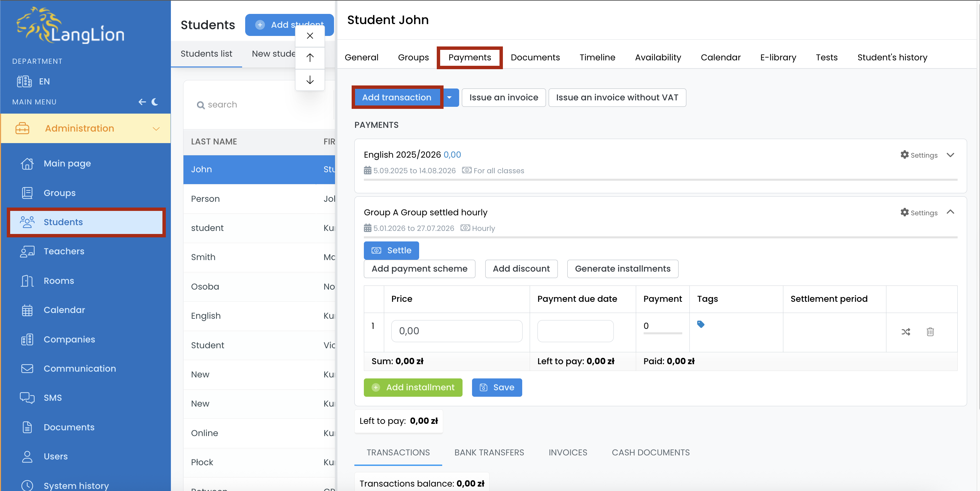
Task: Switch to the Documents tab
Action: [x=535, y=57]
